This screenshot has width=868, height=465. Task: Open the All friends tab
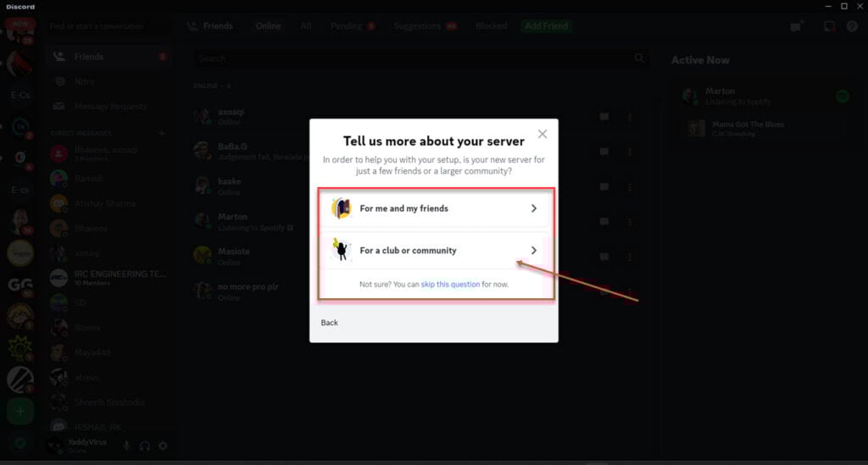coord(305,26)
